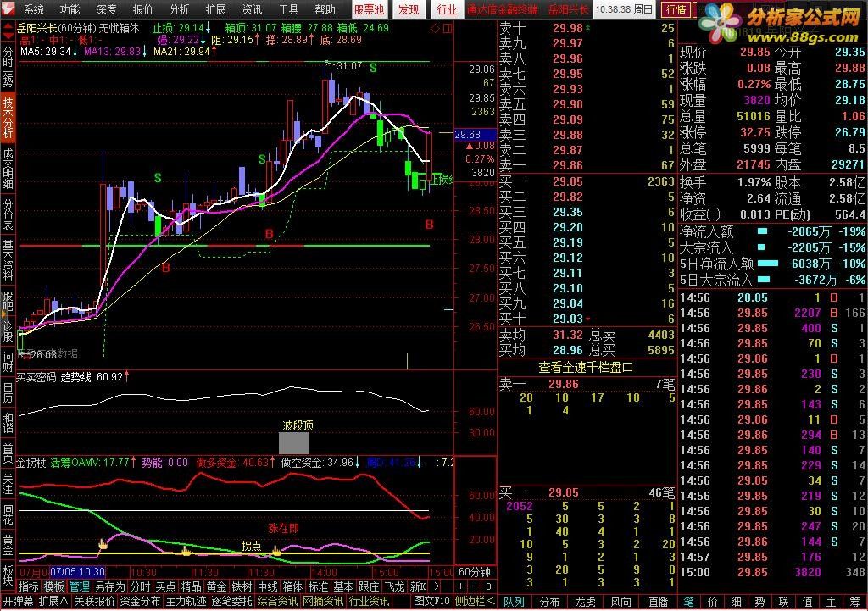Click the 行业 button
The image size is (868, 611).
447,9
